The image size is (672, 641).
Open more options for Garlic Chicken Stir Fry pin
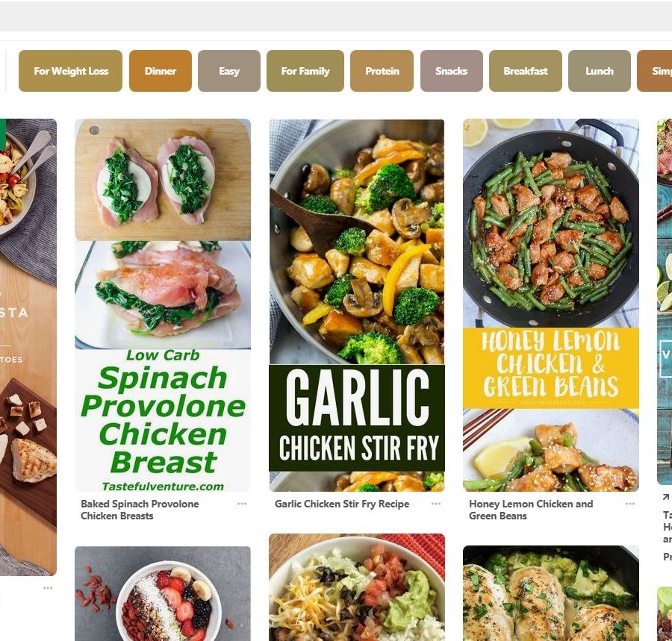[436, 504]
